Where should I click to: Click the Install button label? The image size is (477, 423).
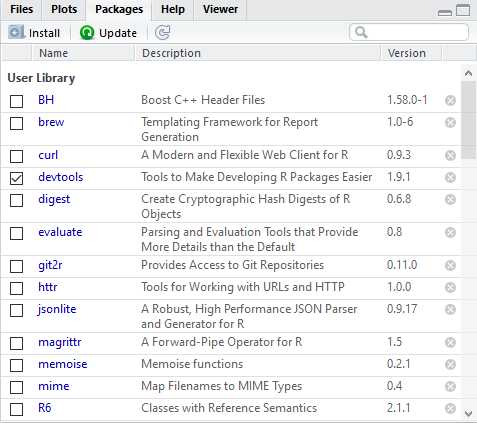pos(44,33)
